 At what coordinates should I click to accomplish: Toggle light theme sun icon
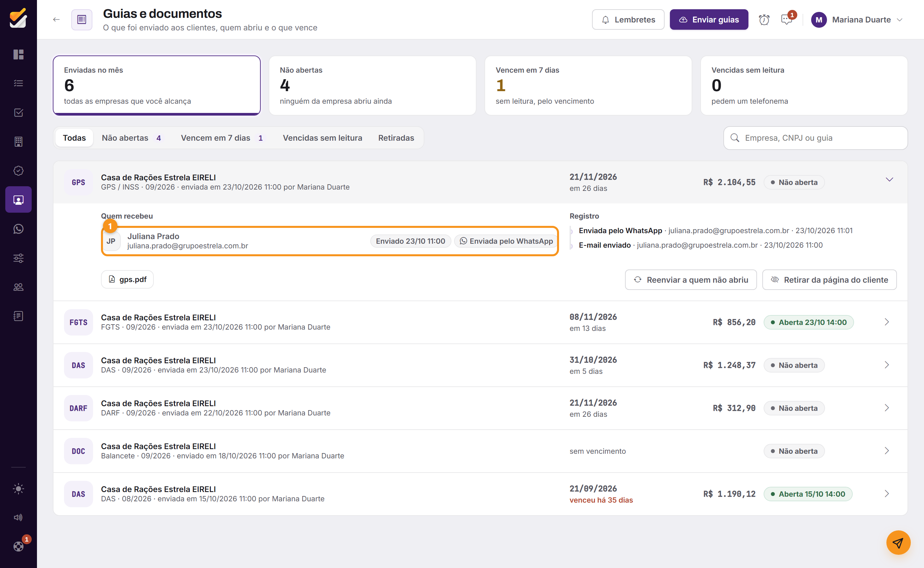pos(18,489)
